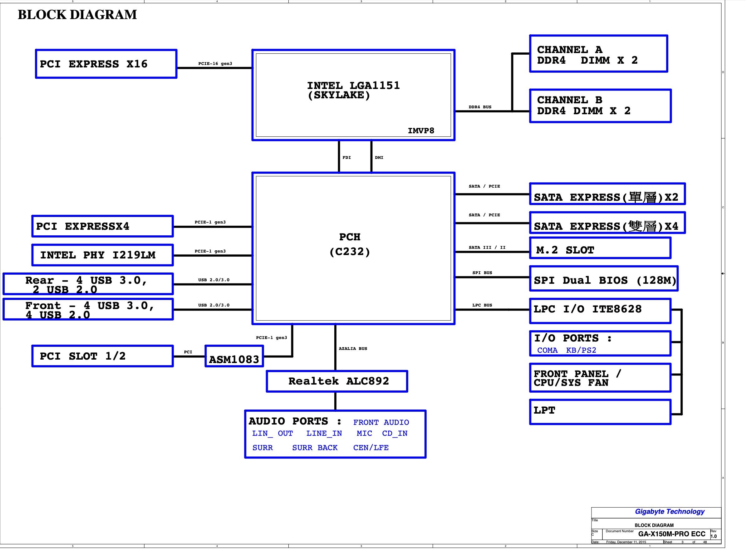Image resolution: width=746 pixels, height=560 pixels.
Task: Click the AZALIA BUS label
Action: (353, 349)
